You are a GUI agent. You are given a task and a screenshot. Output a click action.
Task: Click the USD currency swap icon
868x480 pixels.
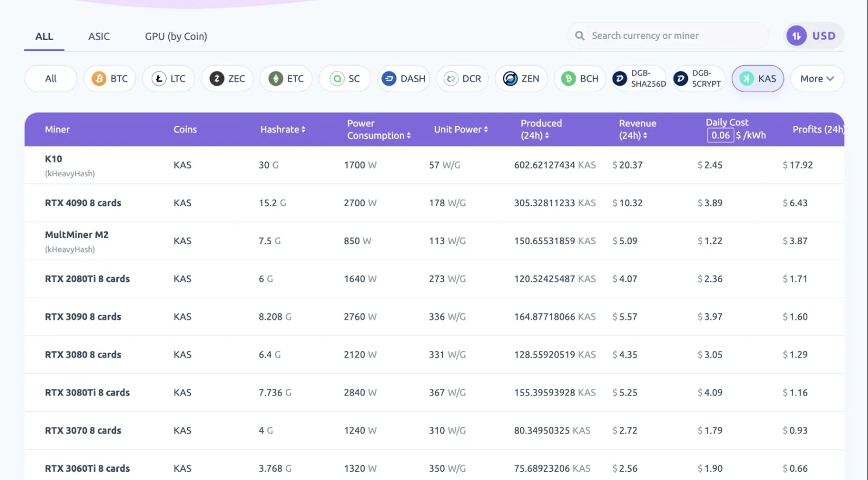(x=796, y=36)
